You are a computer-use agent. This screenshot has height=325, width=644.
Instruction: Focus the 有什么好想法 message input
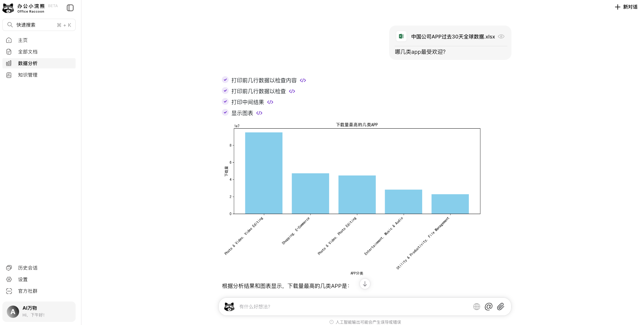[x=354, y=307]
